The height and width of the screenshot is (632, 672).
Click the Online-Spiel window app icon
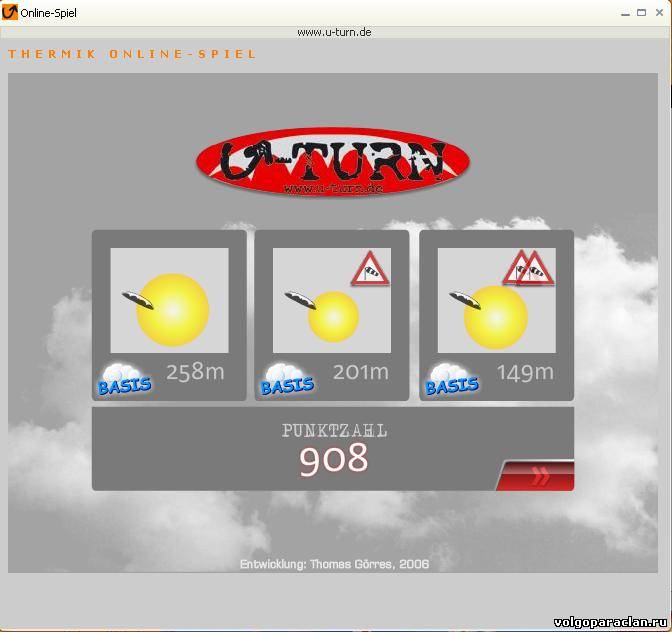click(x=9, y=12)
